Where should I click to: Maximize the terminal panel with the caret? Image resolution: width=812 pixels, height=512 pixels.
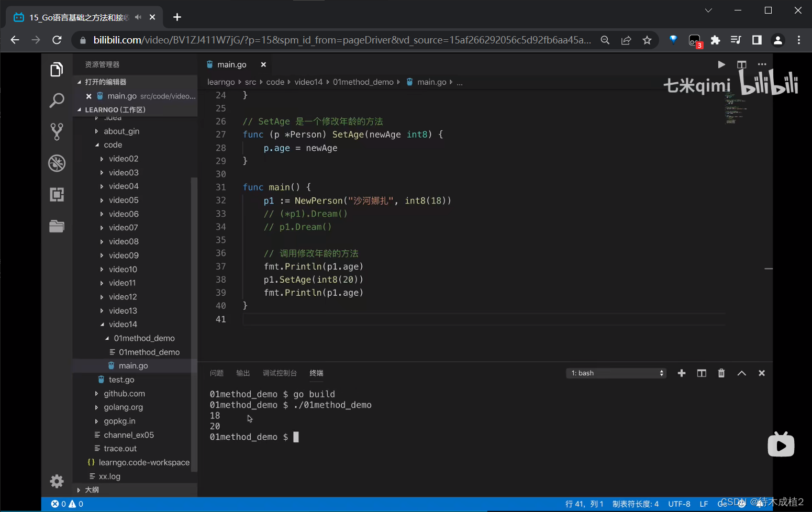pos(741,373)
